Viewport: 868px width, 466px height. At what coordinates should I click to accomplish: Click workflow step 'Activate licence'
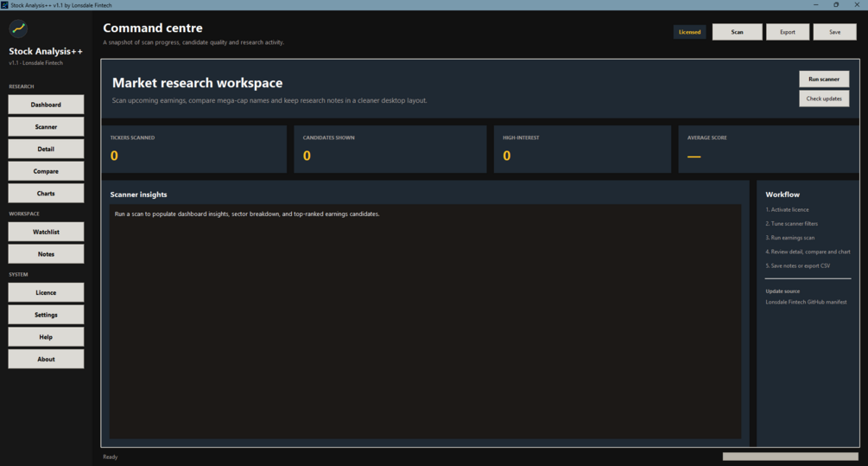787,210
